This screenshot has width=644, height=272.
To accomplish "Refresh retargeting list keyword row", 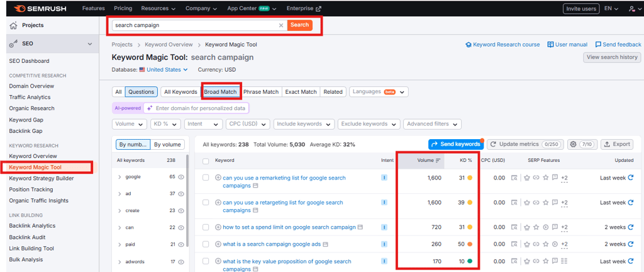I will (x=630, y=203).
